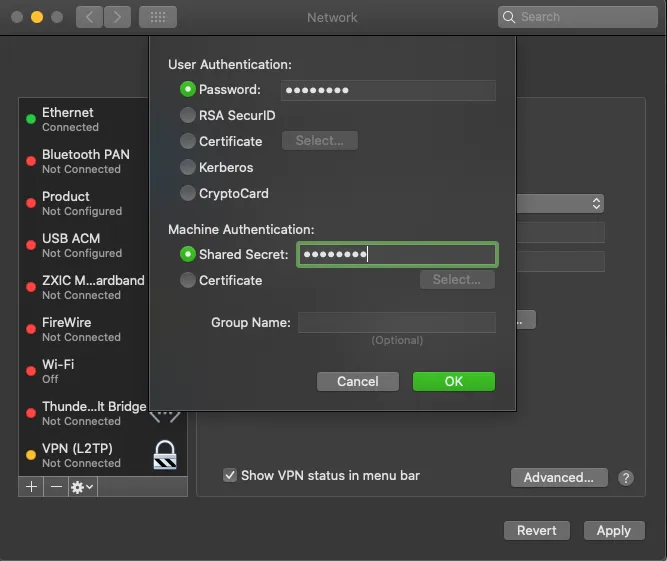Cancel the authentication dialog
This screenshot has height=561, width=667.
pos(358,381)
